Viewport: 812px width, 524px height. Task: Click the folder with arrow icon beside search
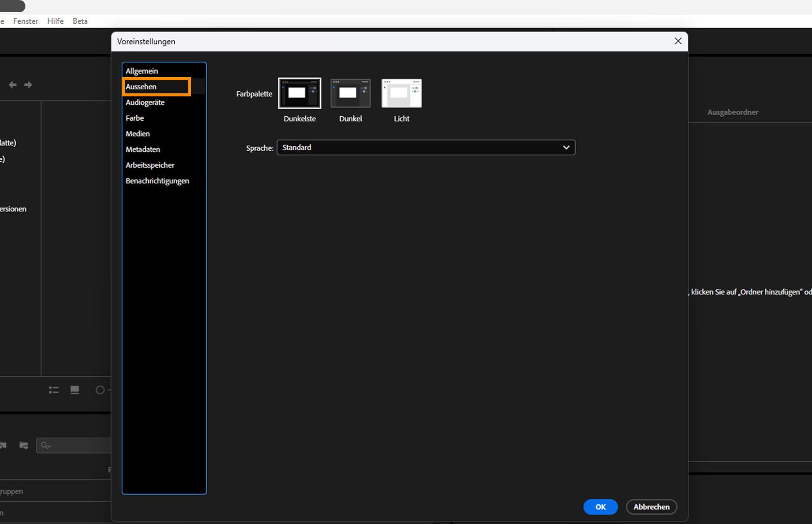point(23,445)
